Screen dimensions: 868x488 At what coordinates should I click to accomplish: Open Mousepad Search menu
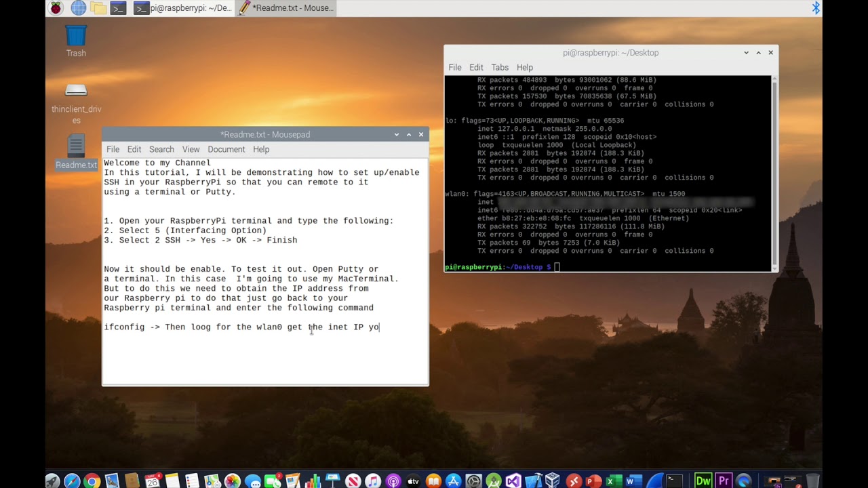coord(161,149)
